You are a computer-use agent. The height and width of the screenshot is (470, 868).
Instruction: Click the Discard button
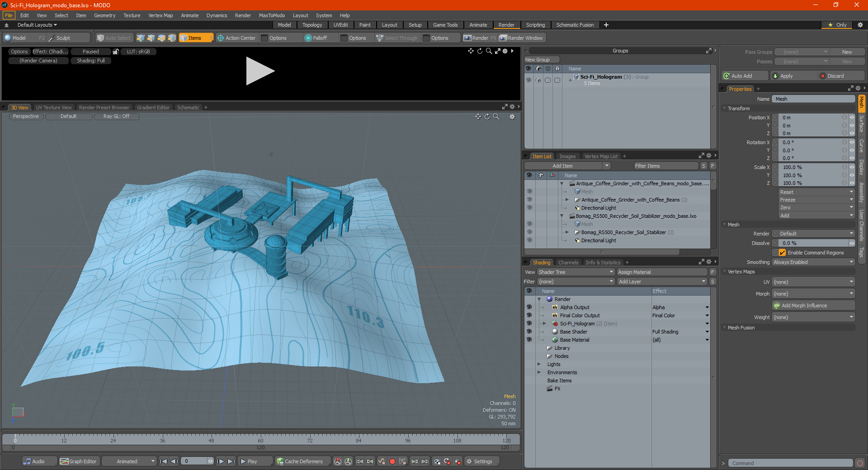(842, 76)
